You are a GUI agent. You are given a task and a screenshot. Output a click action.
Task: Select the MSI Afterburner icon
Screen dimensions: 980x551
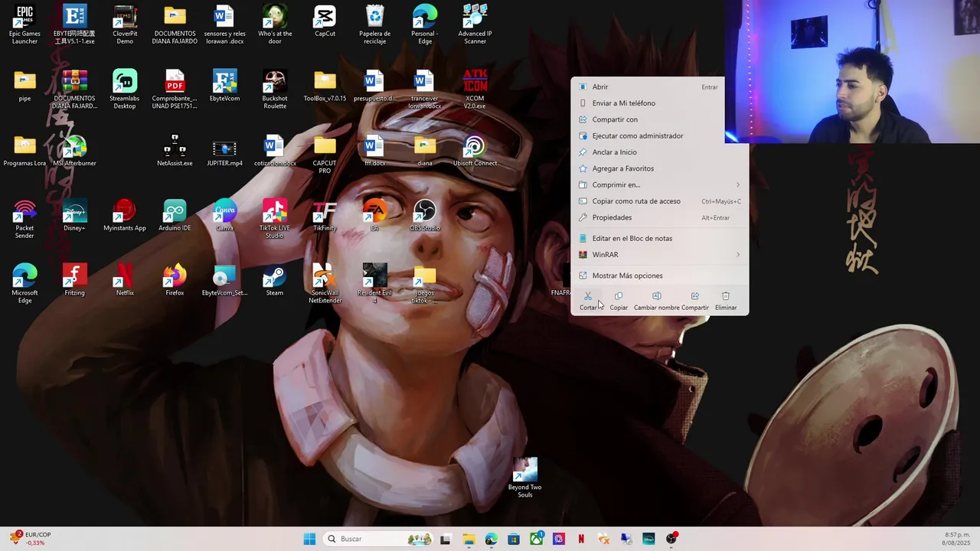point(74,151)
